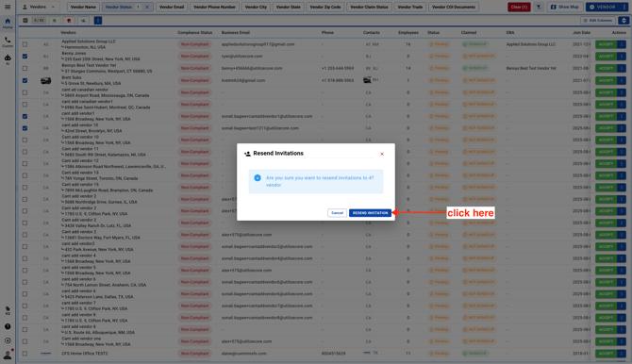
Task: Click the SIGNED-UP badge for Applied Solutions Group
Action: coord(474,44)
